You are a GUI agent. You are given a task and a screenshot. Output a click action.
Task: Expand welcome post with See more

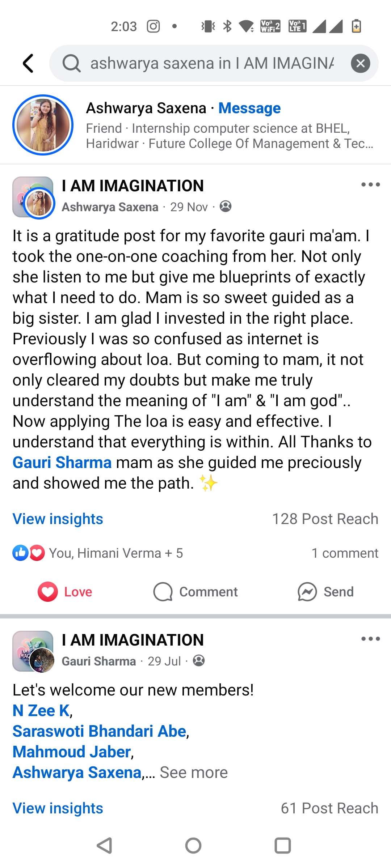194,773
